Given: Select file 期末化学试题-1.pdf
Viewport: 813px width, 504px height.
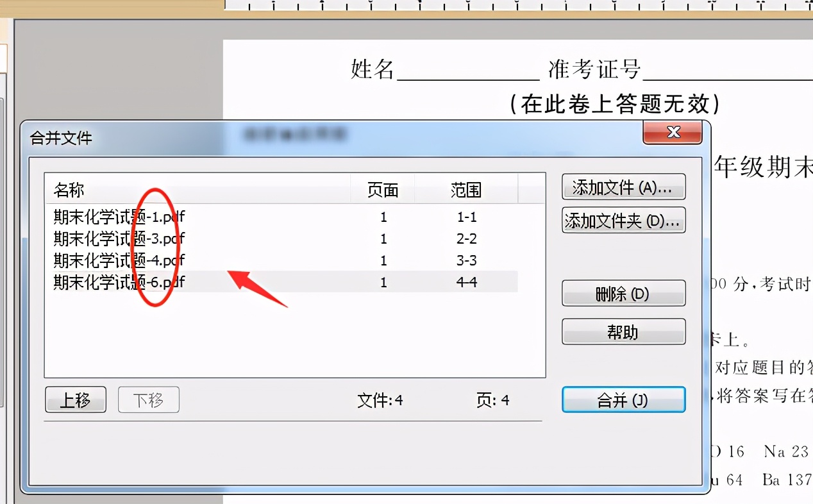Looking at the screenshot, I should tap(281, 217).
